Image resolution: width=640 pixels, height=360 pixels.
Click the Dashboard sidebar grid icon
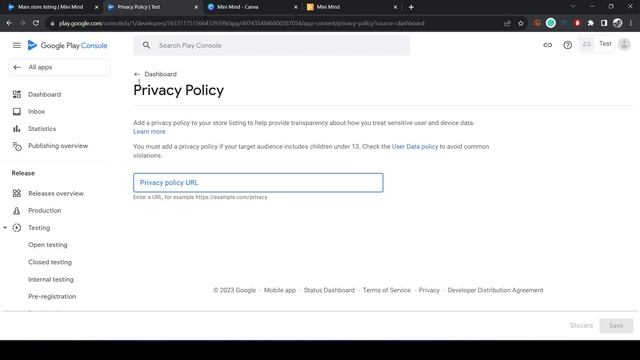(x=16, y=94)
